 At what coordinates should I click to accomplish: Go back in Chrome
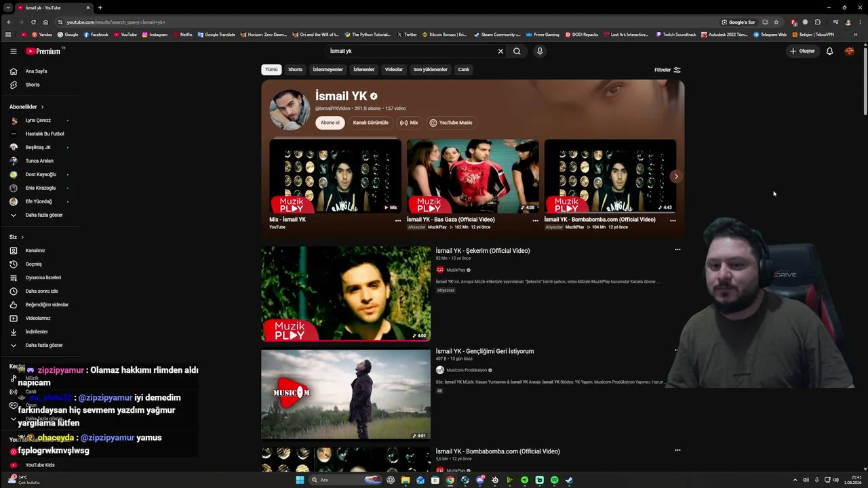pos(9,22)
